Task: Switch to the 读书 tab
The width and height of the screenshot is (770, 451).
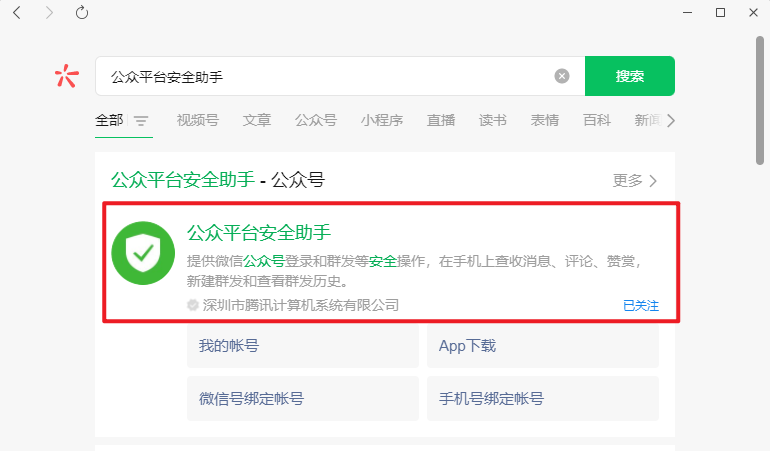Action: [x=493, y=120]
